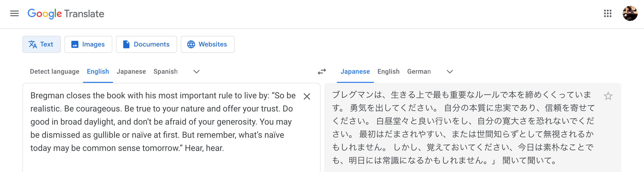Screen dimensions: 644x172
Task: Swap source and target languages
Action: point(322,72)
